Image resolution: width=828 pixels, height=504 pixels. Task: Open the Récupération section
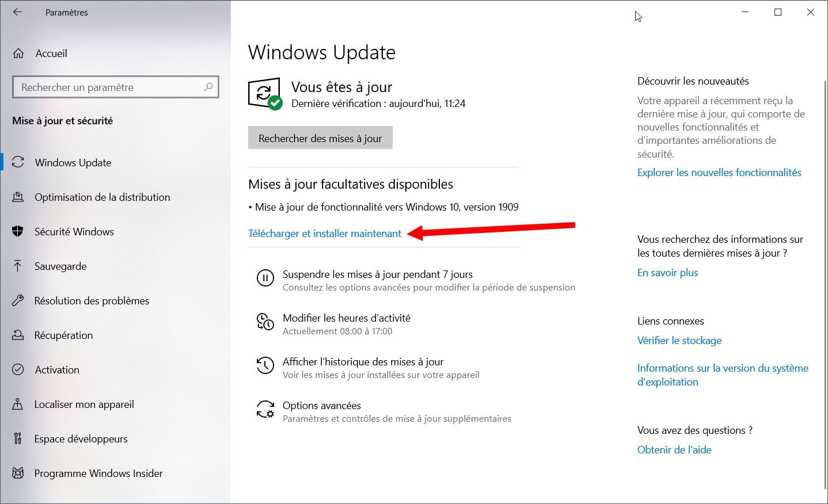click(x=63, y=335)
